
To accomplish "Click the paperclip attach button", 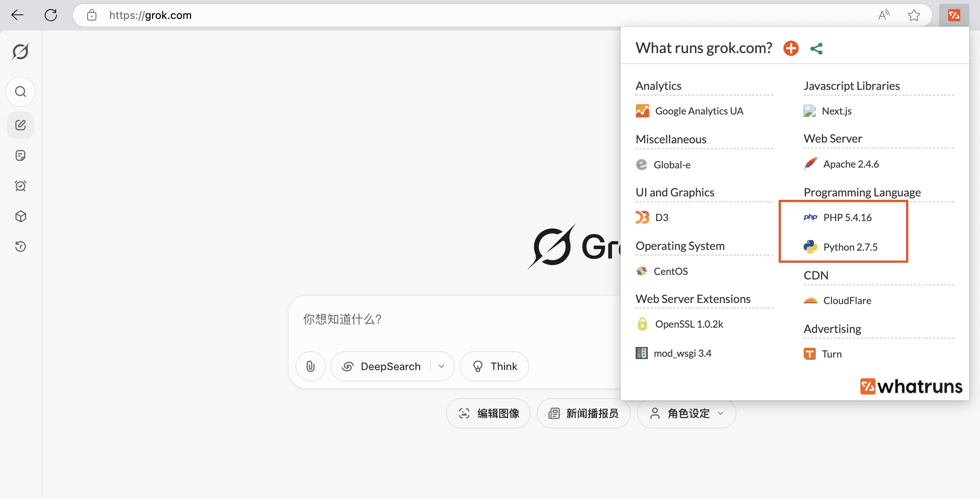I will coord(311,366).
